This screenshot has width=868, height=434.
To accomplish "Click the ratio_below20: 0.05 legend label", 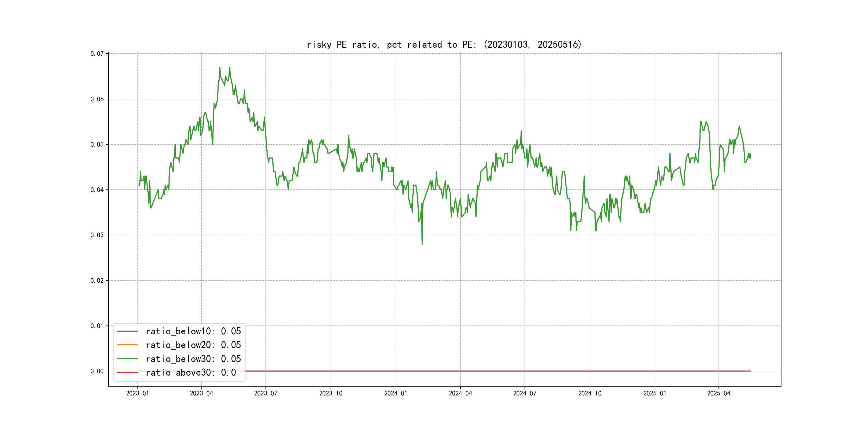I will click(193, 345).
